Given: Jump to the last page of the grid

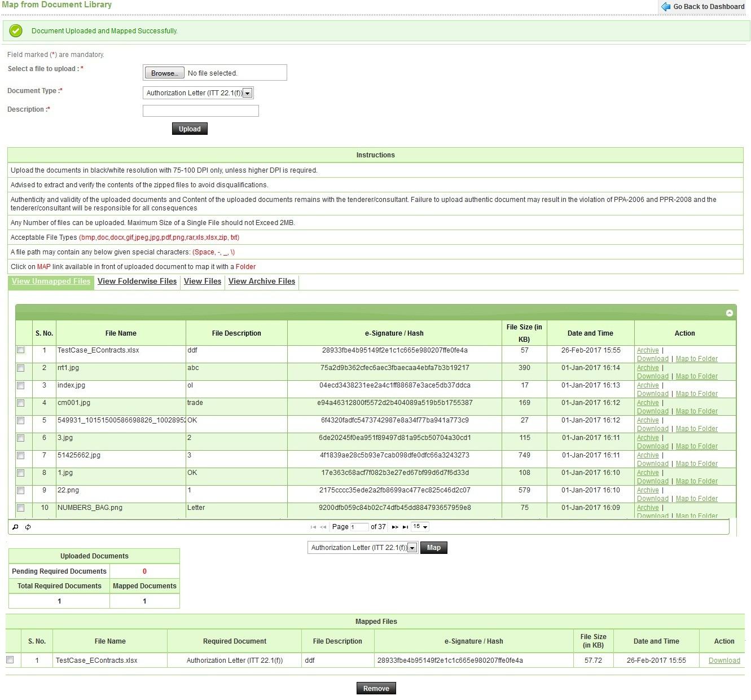Looking at the screenshot, I should (x=405, y=527).
